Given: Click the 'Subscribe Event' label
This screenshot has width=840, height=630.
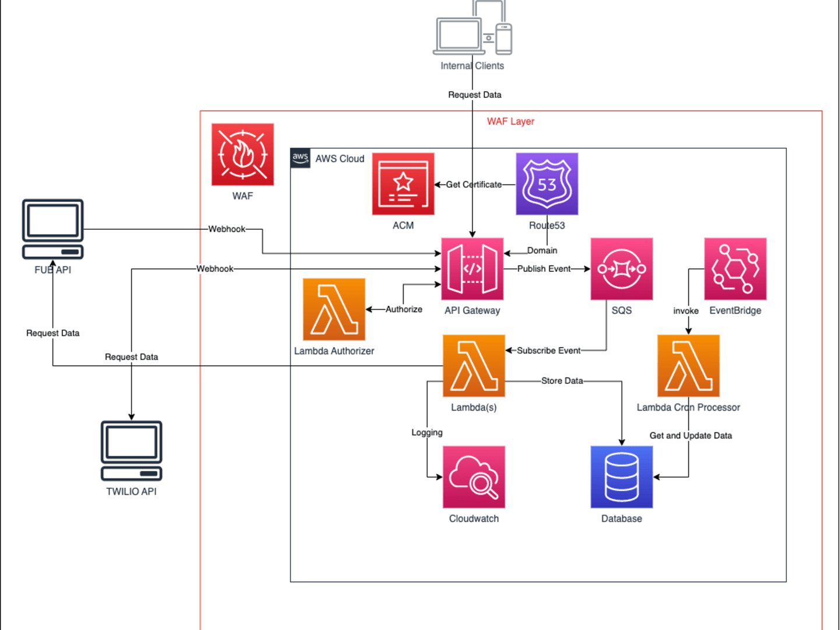Looking at the screenshot, I should click(549, 351).
